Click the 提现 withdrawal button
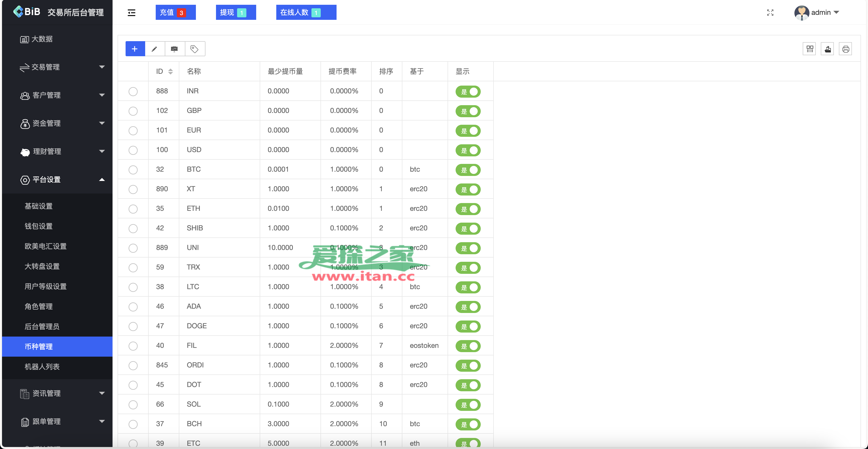This screenshot has height=449, width=868. click(x=236, y=12)
